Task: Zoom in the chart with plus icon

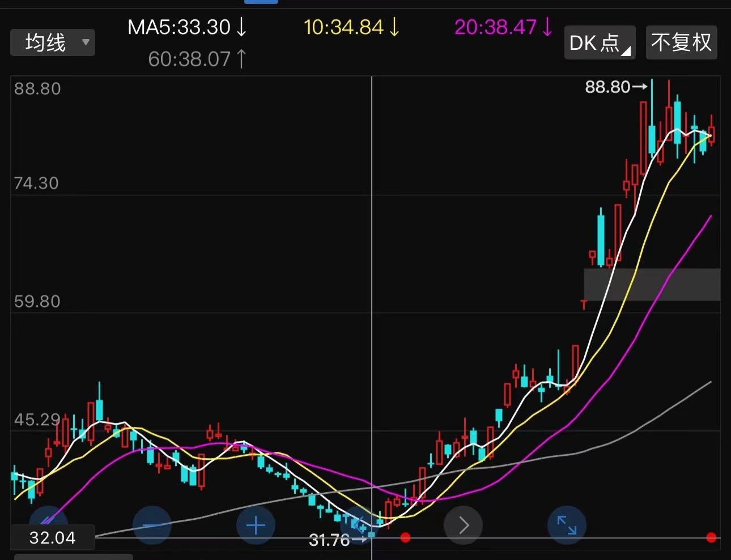Action: (x=256, y=525)
